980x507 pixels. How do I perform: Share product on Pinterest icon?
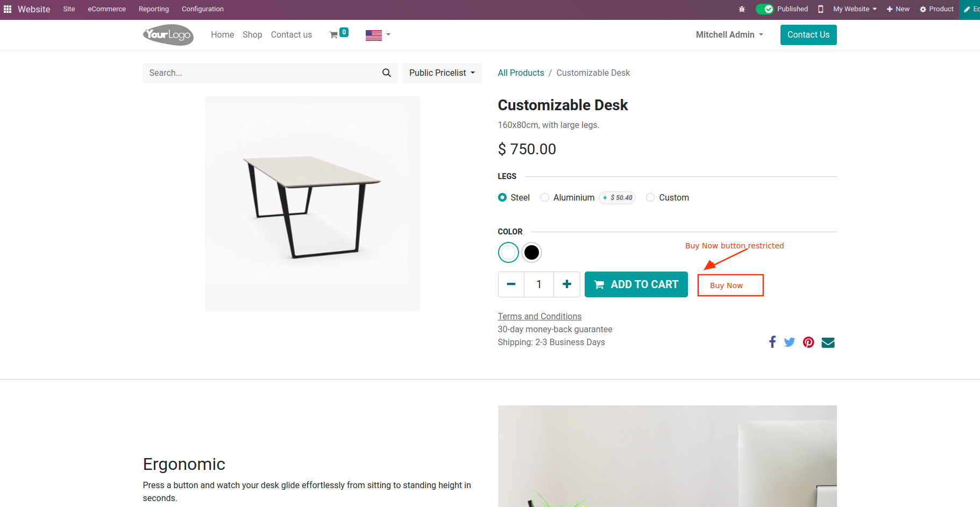(808, 342)
